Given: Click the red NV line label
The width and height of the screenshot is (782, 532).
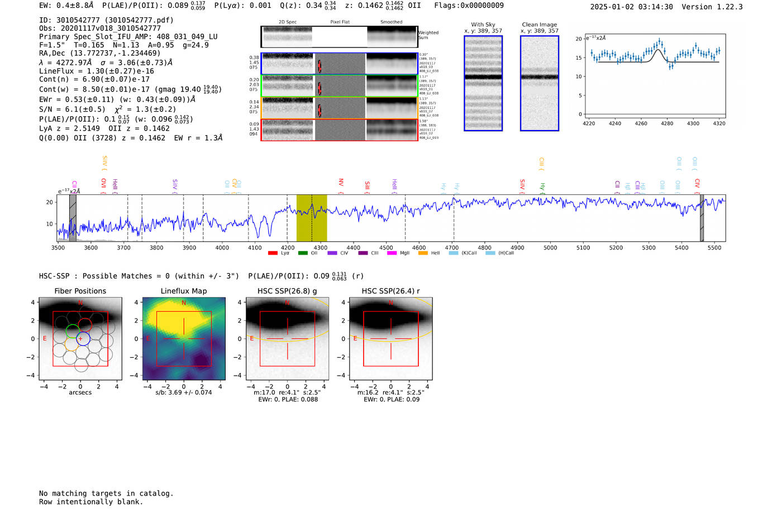Looking at the screenshot, I should [341, 184].
